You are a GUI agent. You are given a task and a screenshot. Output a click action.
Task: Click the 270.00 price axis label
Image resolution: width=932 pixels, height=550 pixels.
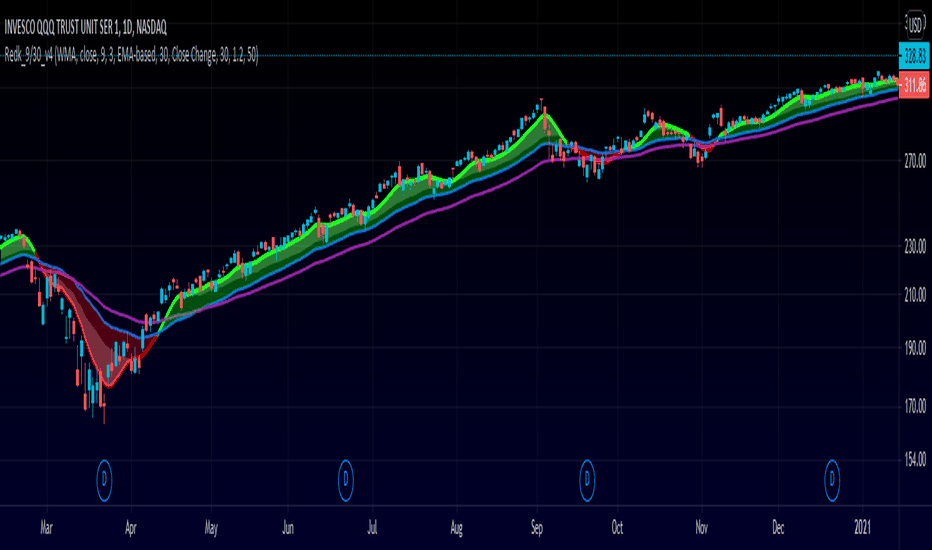(915, 161)
